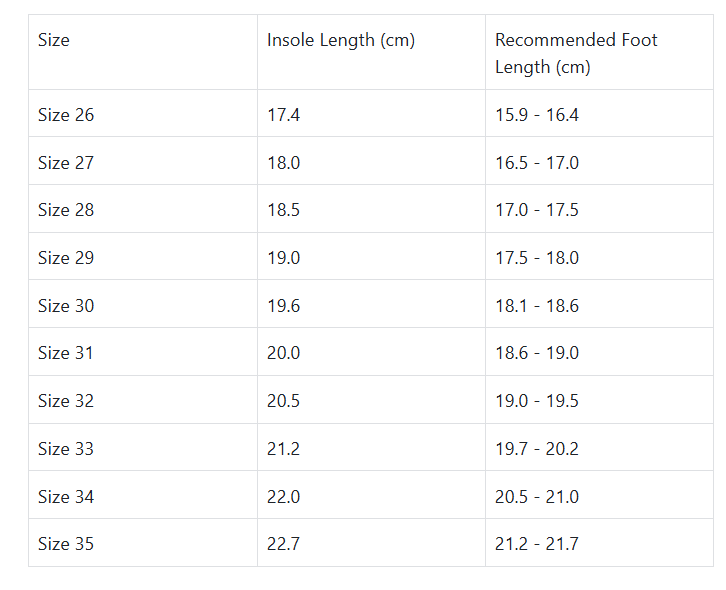Select insole length 19.6 cell

coord(284,306)
